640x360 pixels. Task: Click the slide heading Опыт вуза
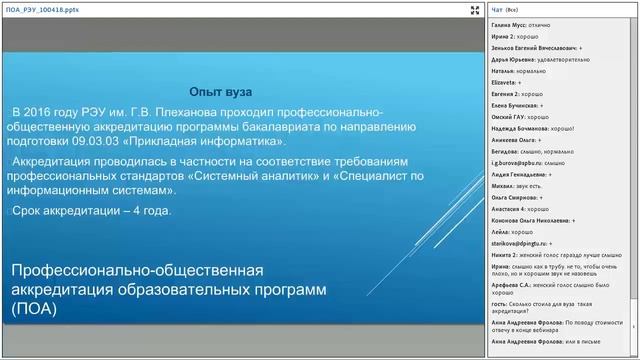pyautogui.click(x=220, y=92)
